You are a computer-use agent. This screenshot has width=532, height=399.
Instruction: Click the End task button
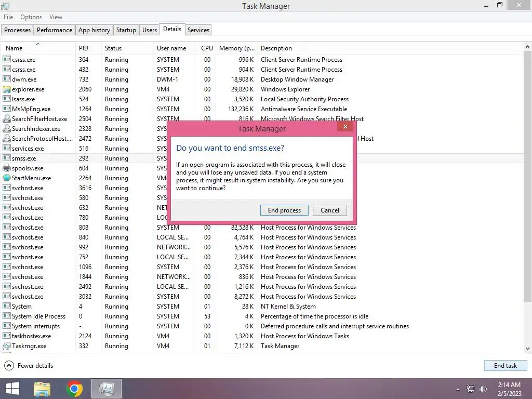pos(505,365)
